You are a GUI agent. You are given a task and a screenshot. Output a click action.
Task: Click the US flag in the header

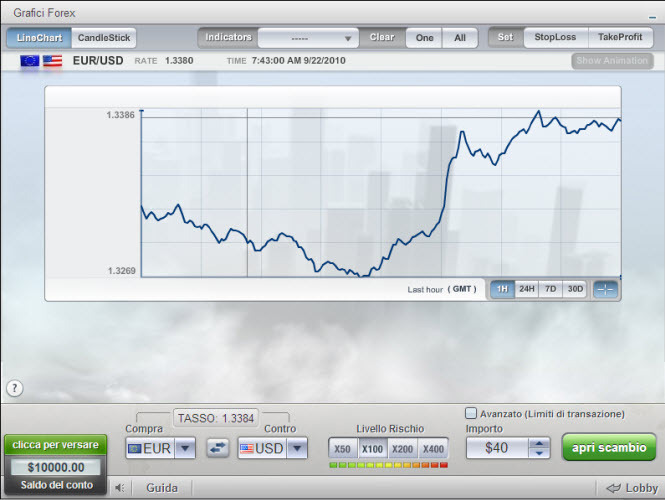point(53,61)
